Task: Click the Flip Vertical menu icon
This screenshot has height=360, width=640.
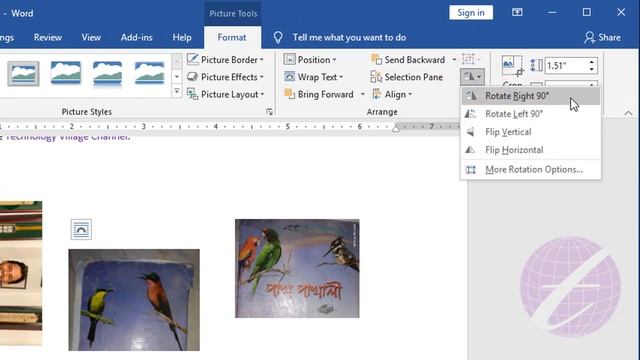Action: (471, 132)
